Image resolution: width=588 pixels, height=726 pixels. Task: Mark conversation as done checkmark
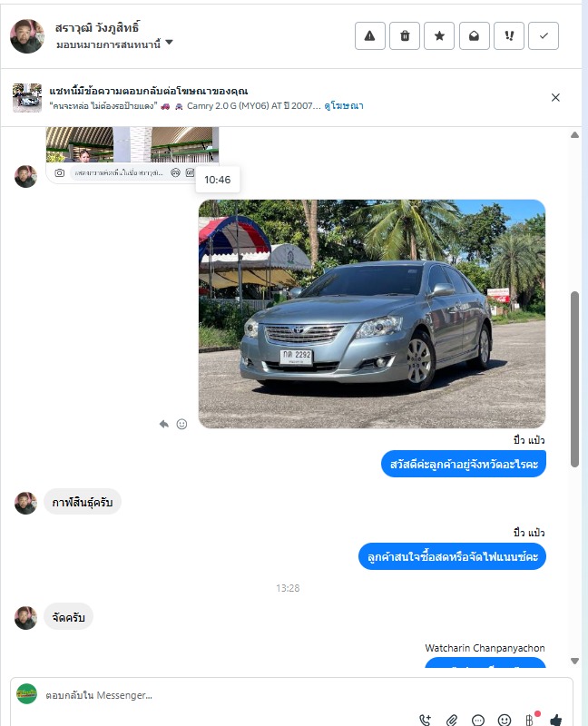point(544,35)
